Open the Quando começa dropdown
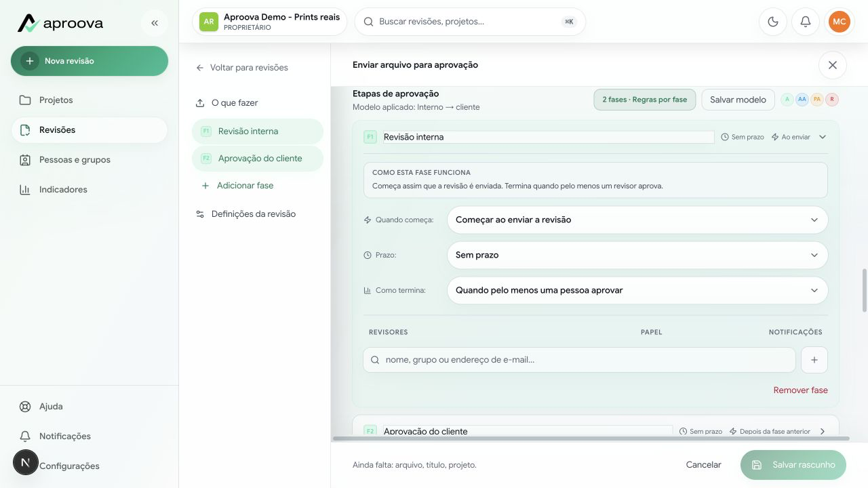Screen dimensions: 868x488 (x=637, y=220)
